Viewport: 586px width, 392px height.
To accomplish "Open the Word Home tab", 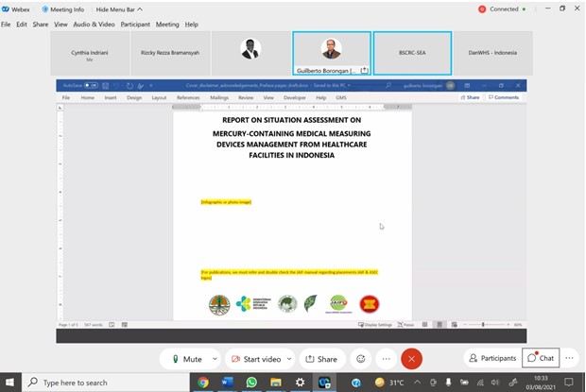I will [88, 97].
